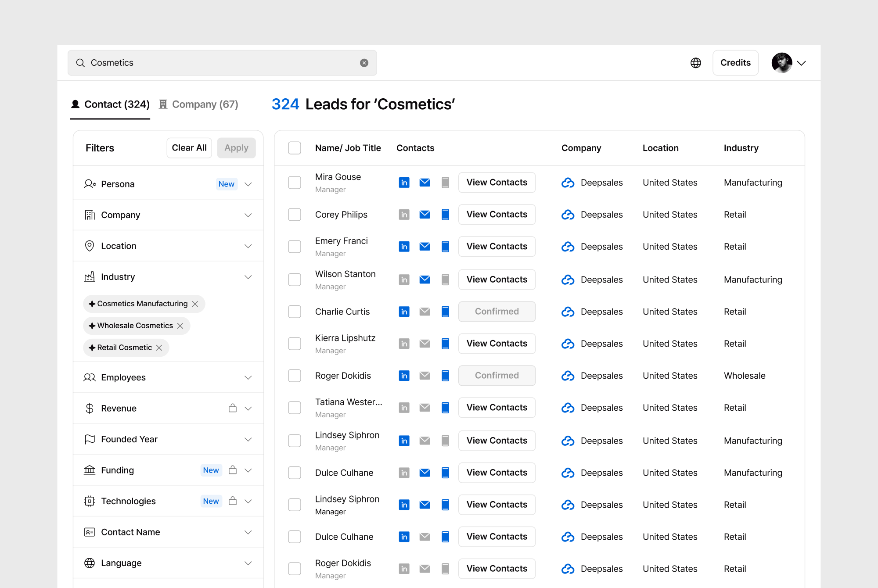Select the checkbox for Wilson Stanton
The height and width of the screenshot is (588, 878).
tap(295, 280)
